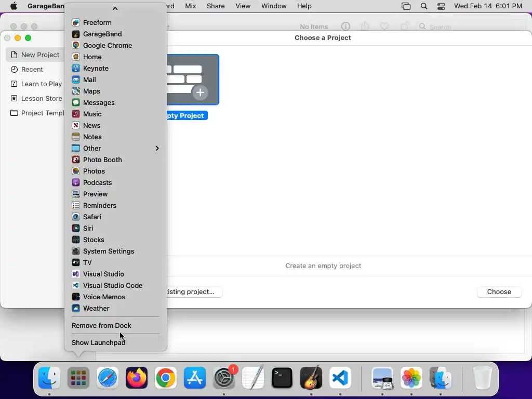Viewport: 532px width, 399px height.
Task: Click Finder in the Dock
Action: [x=49, y=378]
